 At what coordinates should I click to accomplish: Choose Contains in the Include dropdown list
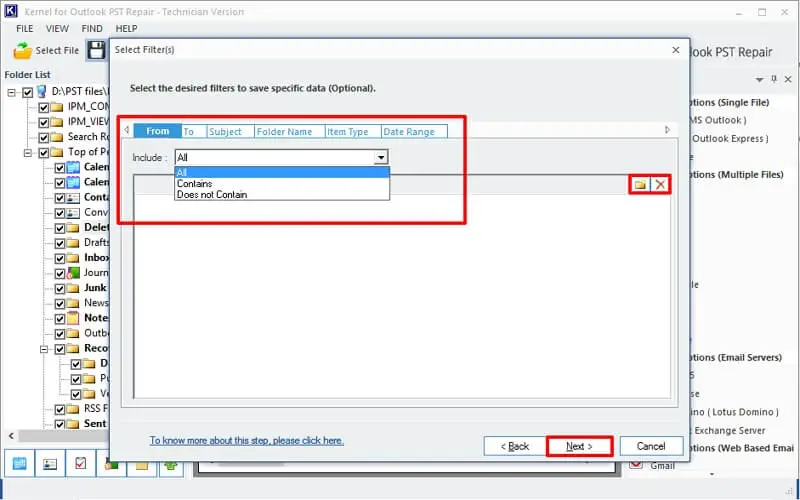tap(282, 184)
